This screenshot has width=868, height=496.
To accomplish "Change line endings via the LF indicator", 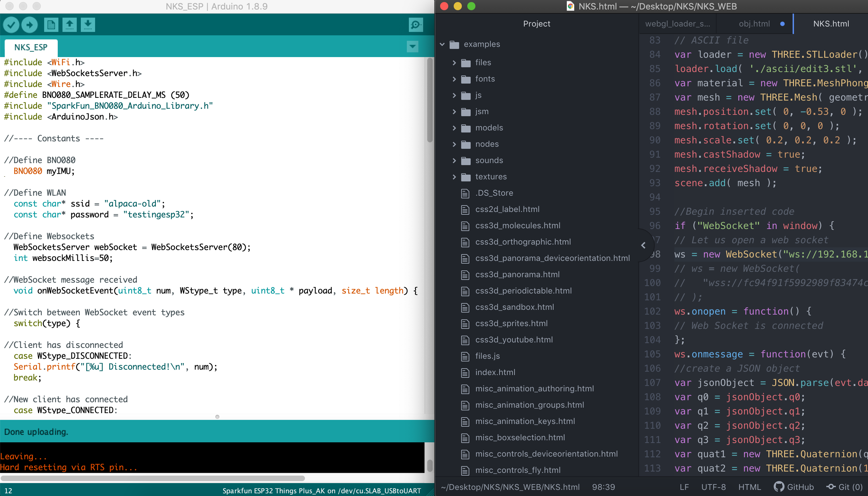I will tap(684, 487).
